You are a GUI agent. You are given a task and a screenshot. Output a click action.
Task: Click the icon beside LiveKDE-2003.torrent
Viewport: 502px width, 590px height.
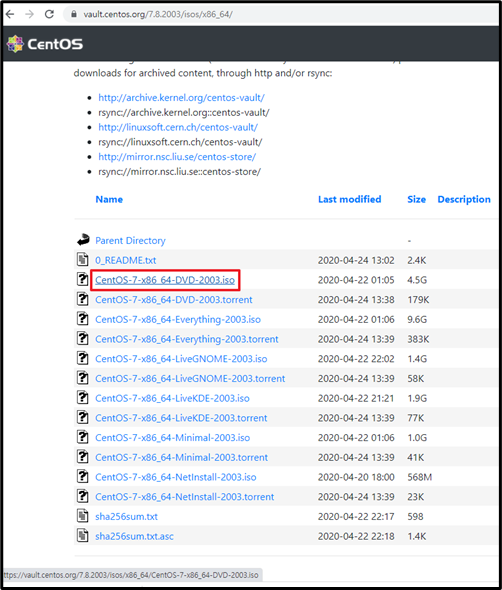coord(83,417)
